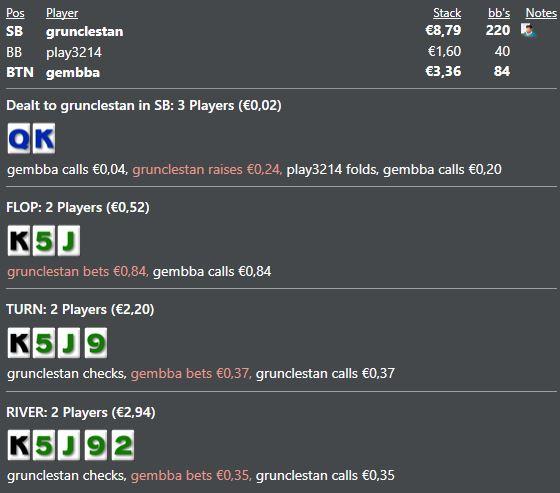Screen dimensions: 560x493
Task: Sort by the Pos column header
Action: tap(15, 13)
